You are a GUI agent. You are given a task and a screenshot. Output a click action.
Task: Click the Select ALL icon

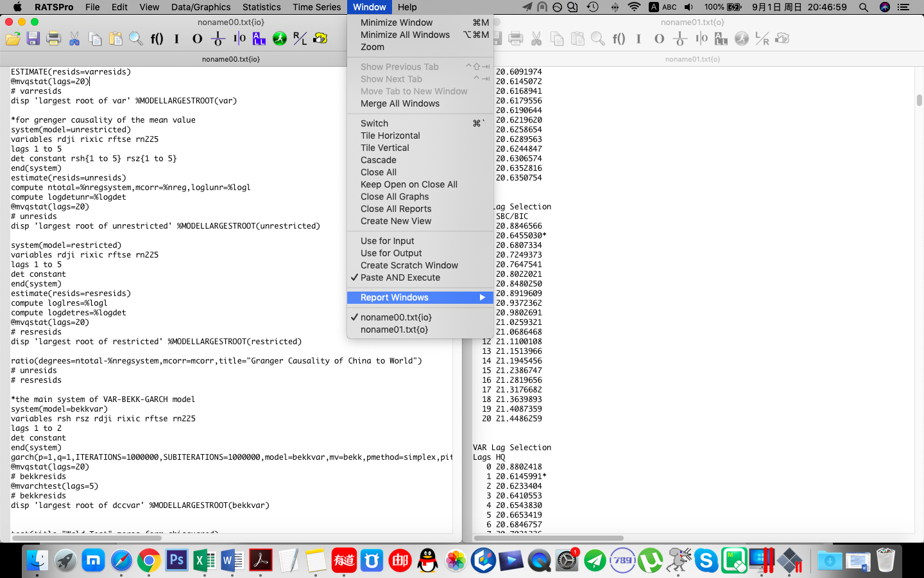tap(259, 39)
